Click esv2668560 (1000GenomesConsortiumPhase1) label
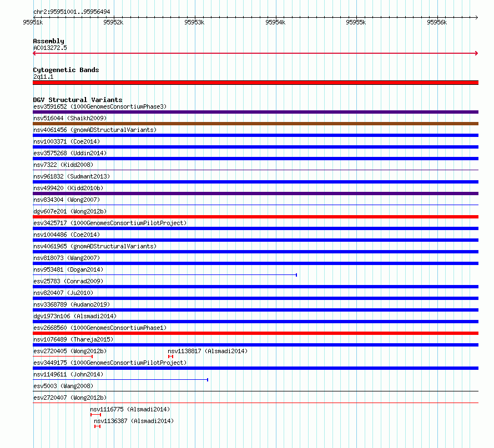This screenshot has width=494, height=448. (x=100, y=328)
